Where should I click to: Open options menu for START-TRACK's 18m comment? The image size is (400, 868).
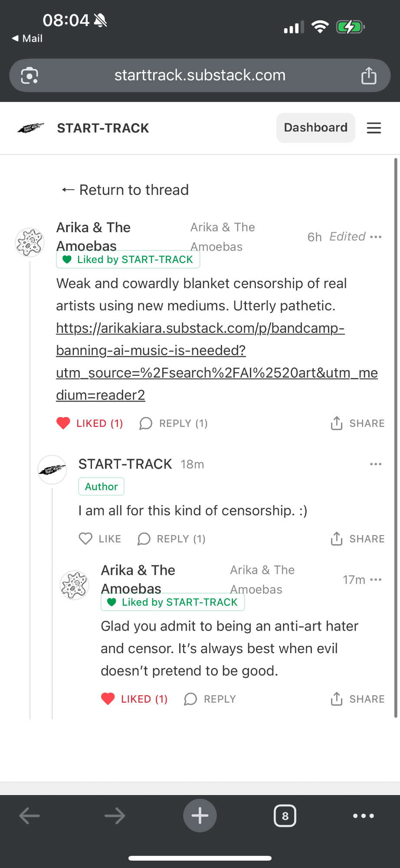pos(376,464)
